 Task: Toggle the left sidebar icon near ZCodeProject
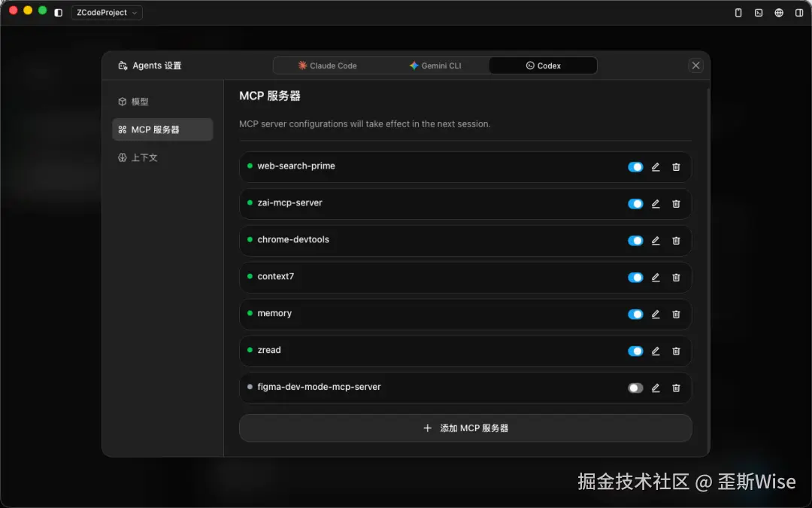point(58,13)
